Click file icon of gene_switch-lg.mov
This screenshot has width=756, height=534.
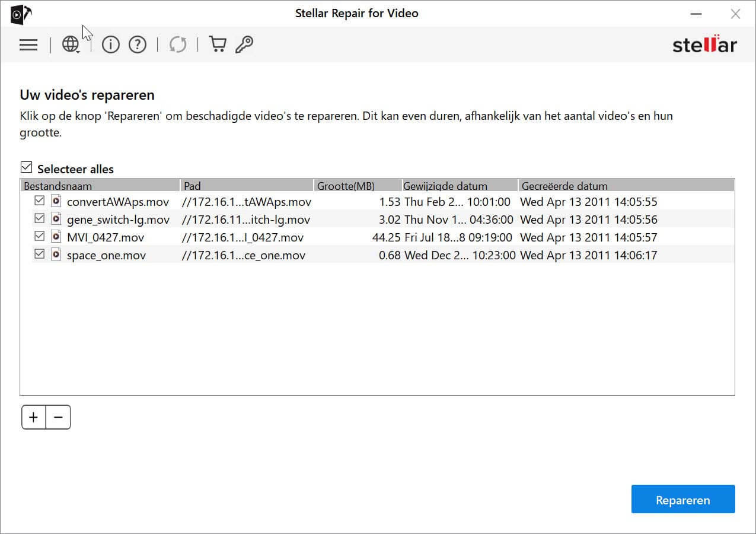coord(56,219)
